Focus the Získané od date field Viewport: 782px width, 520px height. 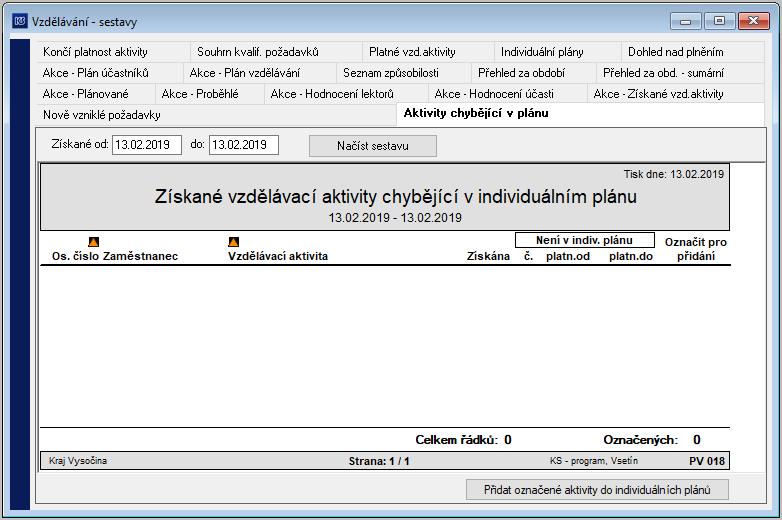[147, 145]
